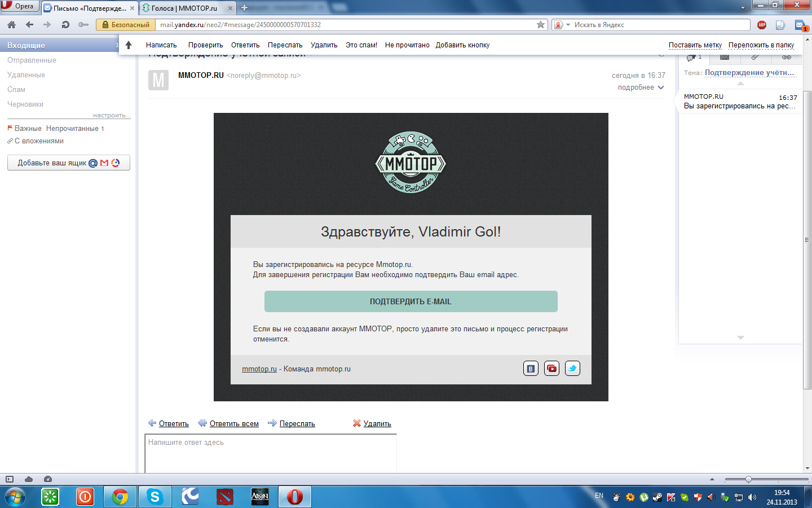Select the envelope tab in right panel

tap(725, 57)
